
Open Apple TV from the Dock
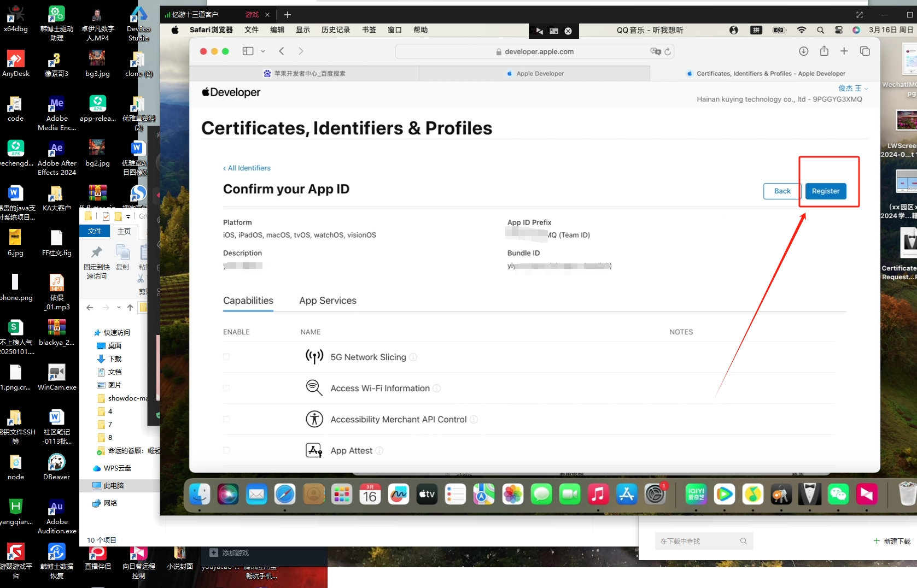pyautogui.click(x=427, y=495)
